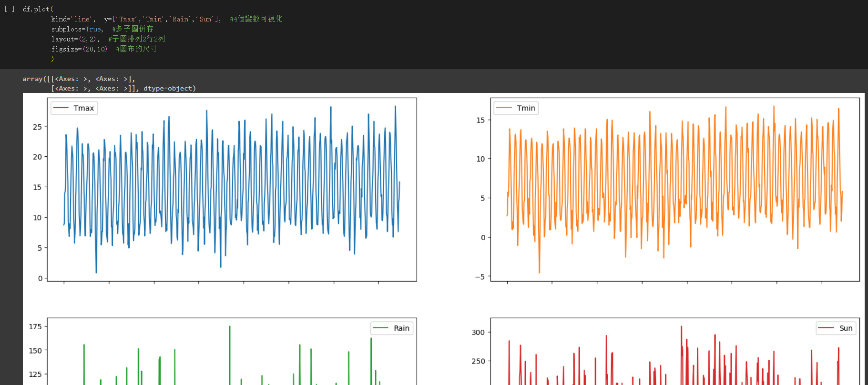Click the df.plot( code line

coord(38,9)
